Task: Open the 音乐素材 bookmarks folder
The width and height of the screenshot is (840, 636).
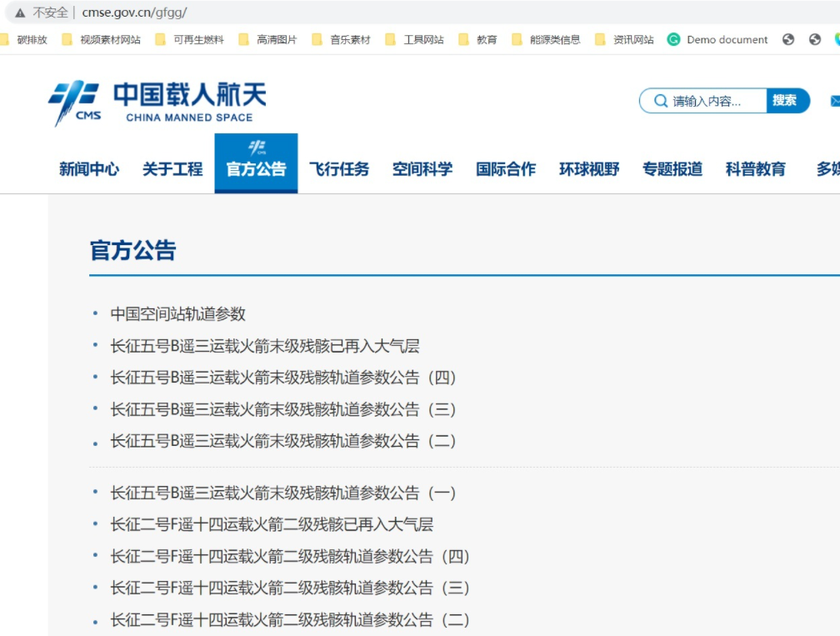Action: tap(352, 39)
